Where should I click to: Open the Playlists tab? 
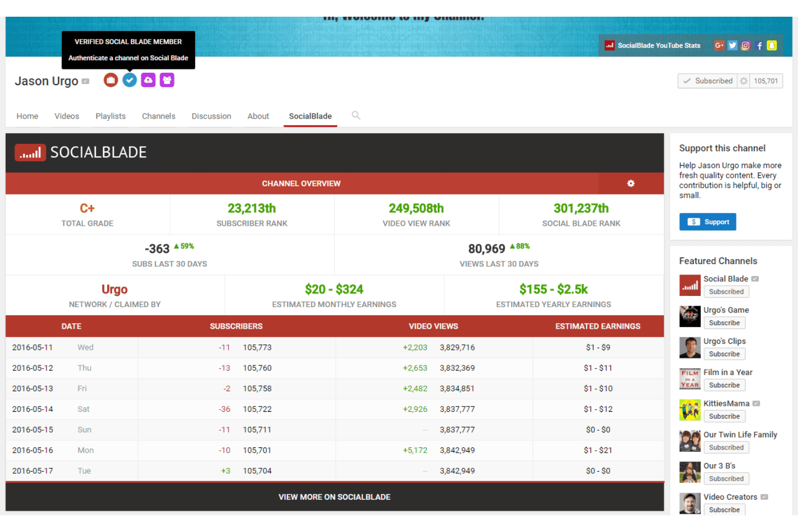pyautogui.click(x=111, y=116)
